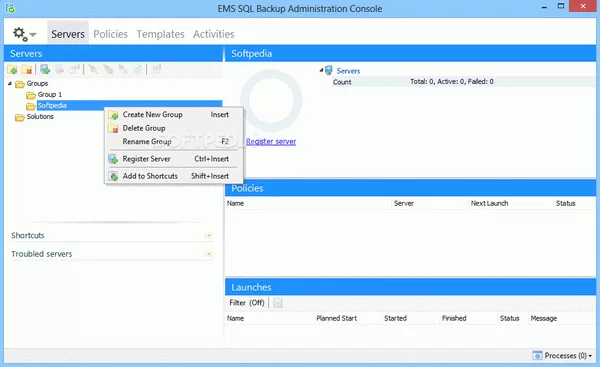Click the 'Total: 0, Active: 0, Failed: 0' value
Image resolution: width=600 pixels, height=367 pixels.
(x=452, y=82)
